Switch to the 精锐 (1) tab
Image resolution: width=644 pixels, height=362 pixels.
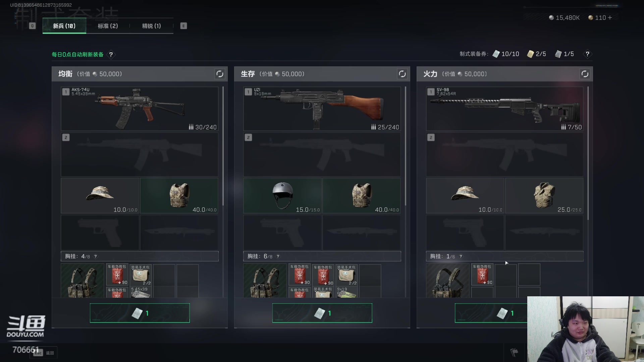tap(152, 26)
